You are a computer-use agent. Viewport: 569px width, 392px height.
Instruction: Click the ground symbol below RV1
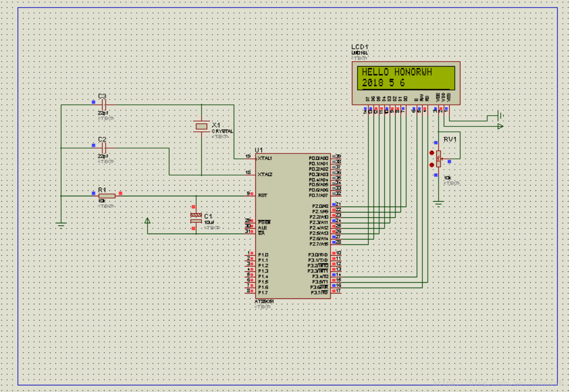(438, 203)
